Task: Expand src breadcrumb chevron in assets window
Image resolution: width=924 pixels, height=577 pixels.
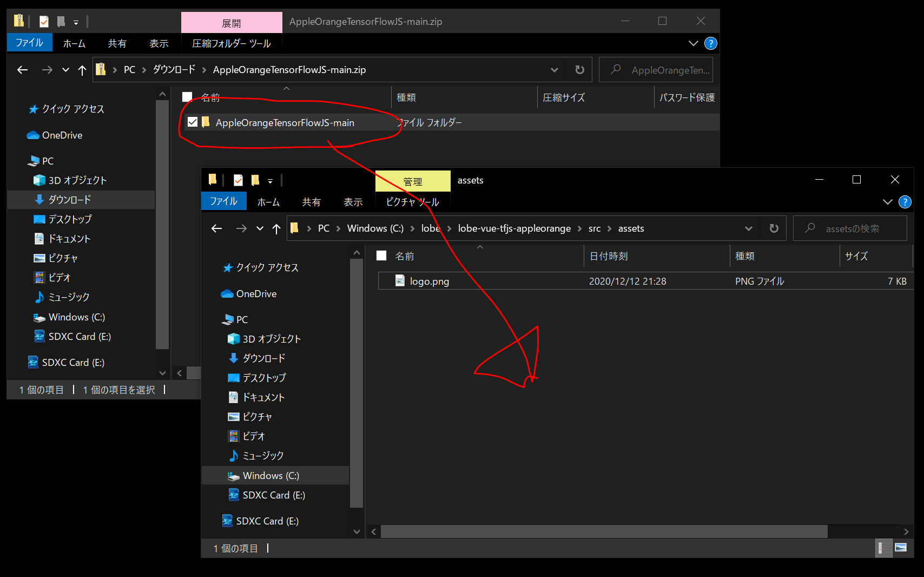Action: coord(610,228)
